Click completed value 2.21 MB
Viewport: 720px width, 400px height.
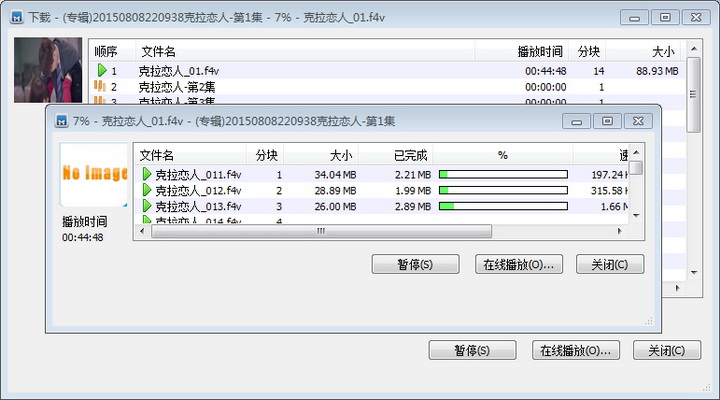point(413,175)
